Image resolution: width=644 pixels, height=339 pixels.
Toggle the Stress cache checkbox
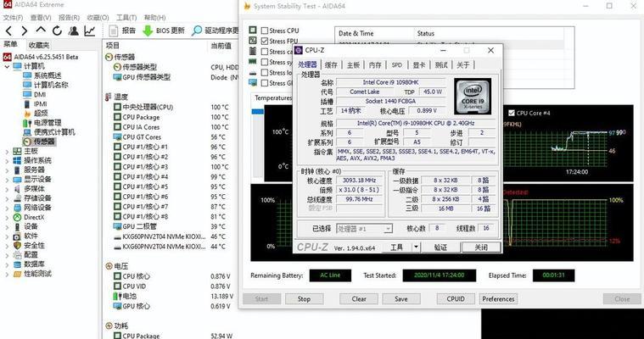(x=265, y=52)
